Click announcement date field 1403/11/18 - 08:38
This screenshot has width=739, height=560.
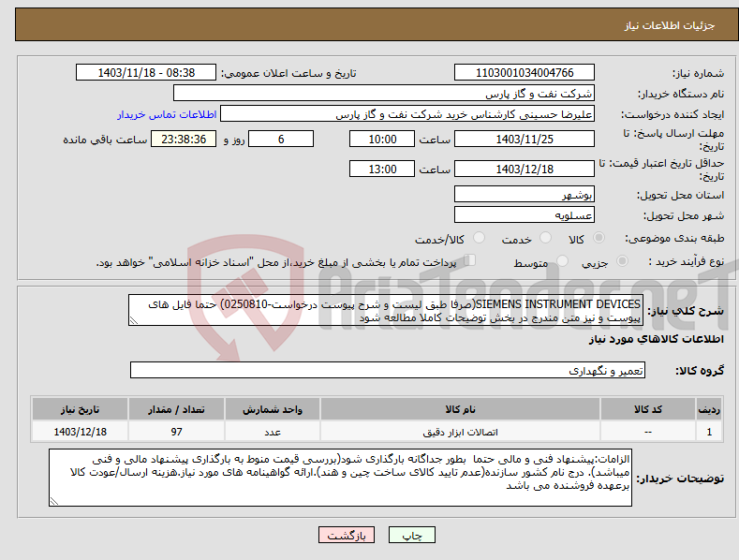146,73
